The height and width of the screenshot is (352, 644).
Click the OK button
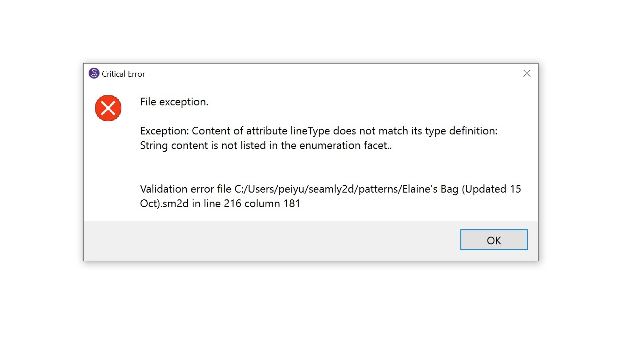[494, 240]
